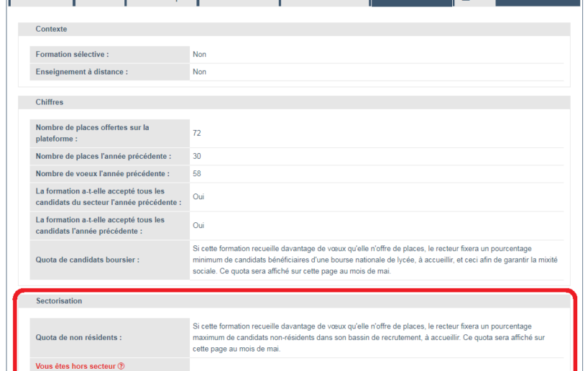
Task: Select the "Sectorisation" section header
Action: pyautogui.click(x=59, y=301)
